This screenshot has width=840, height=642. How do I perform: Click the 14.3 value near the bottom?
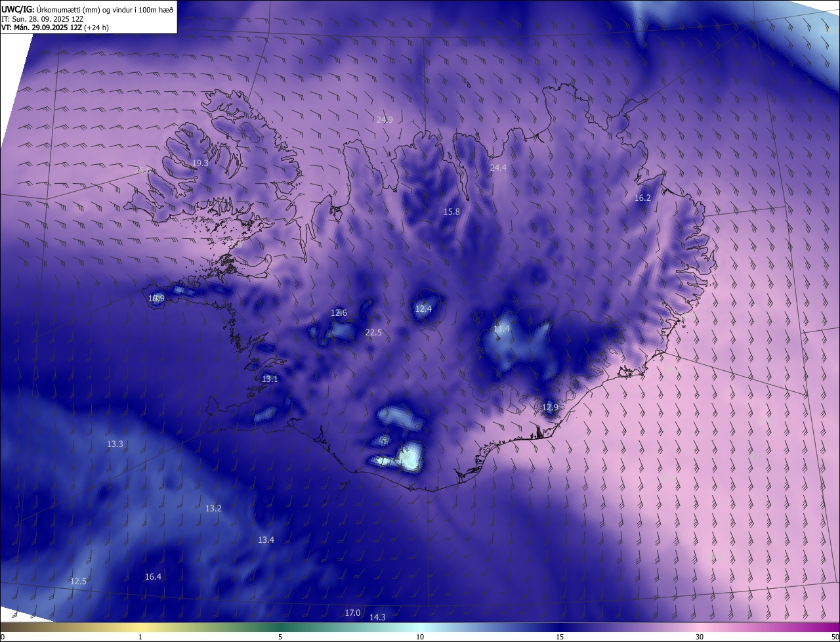click(x=377, y=617)
